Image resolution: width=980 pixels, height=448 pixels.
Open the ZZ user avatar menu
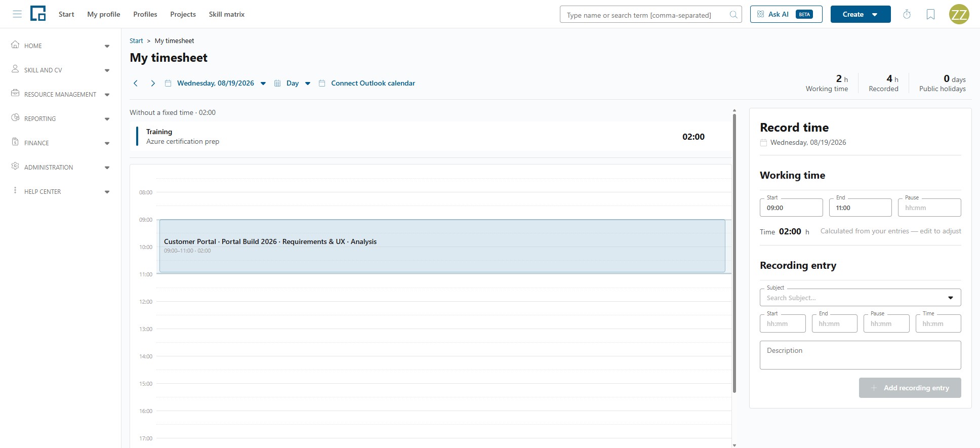click(x=959, y=14)
